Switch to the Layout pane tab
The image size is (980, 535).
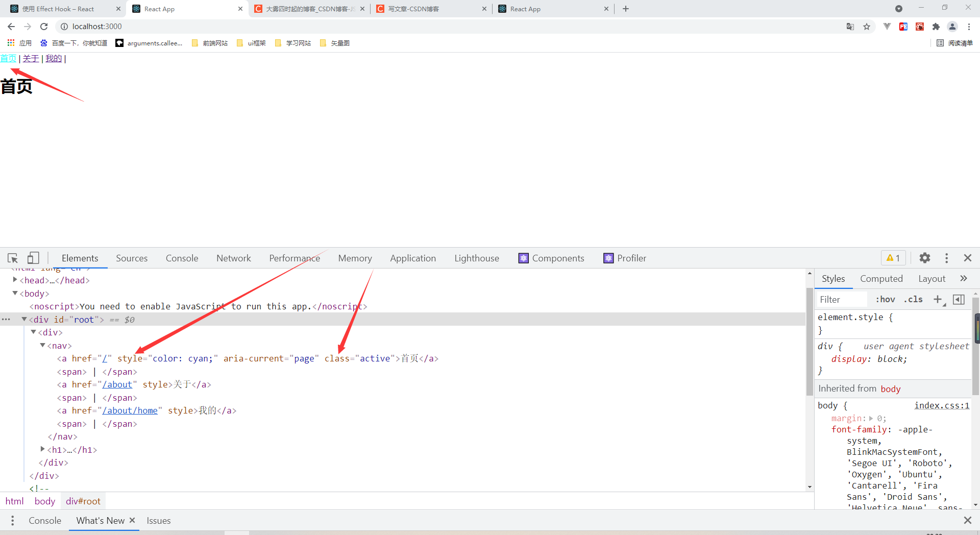click(x=932, y=279)
